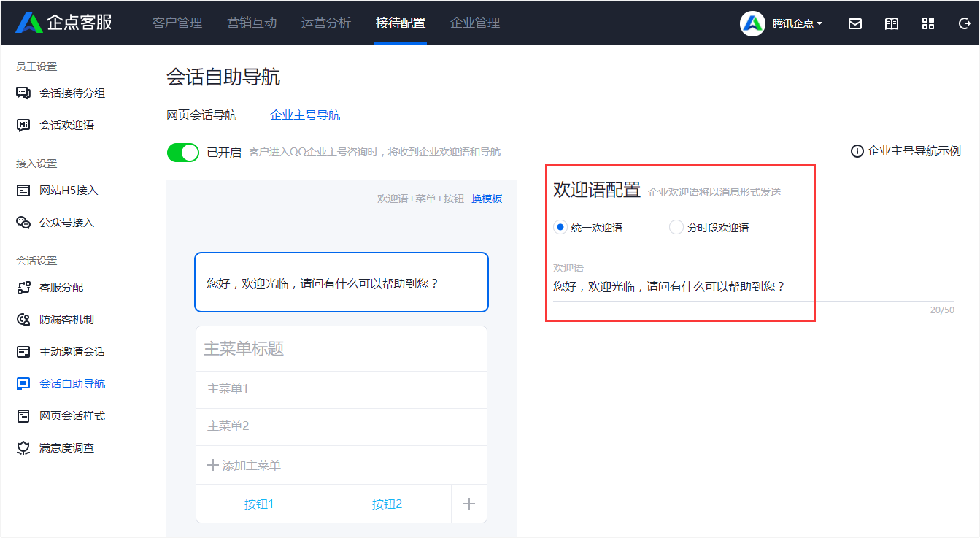This screenshot has width=980, height=538.
Task: Click the 客服分配 sidebar icon
Action: (x=23, y=288)
